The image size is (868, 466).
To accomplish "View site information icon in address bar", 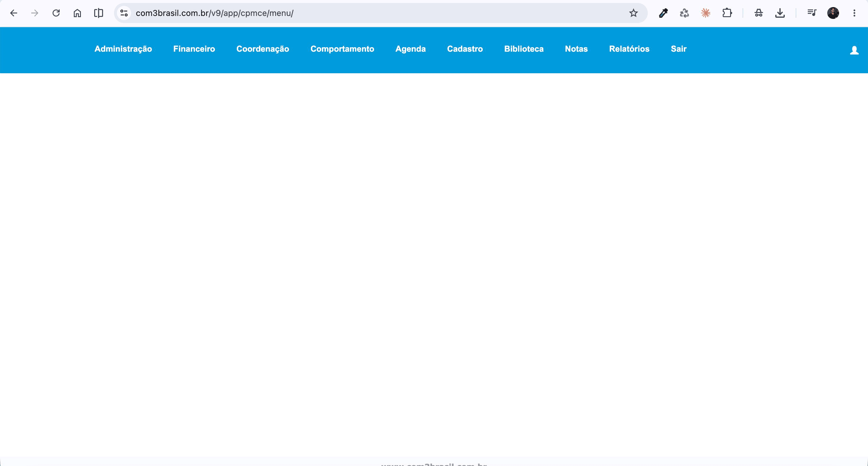I will (124, 13).
